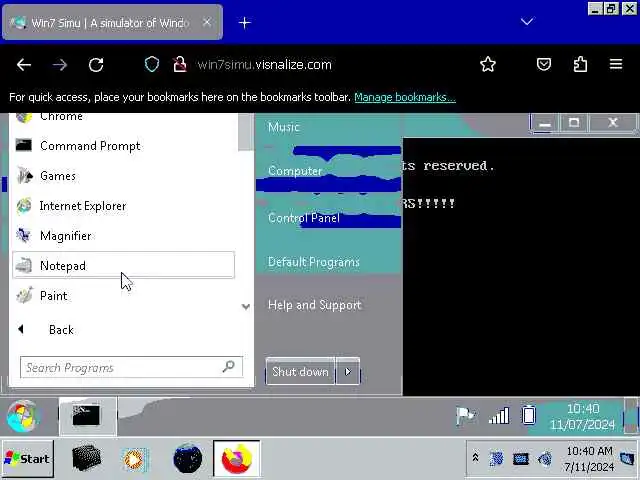Viewport: 640px width, 480px height.
Task: Open Computer from the start menu right pane
Action: [295, 171]
